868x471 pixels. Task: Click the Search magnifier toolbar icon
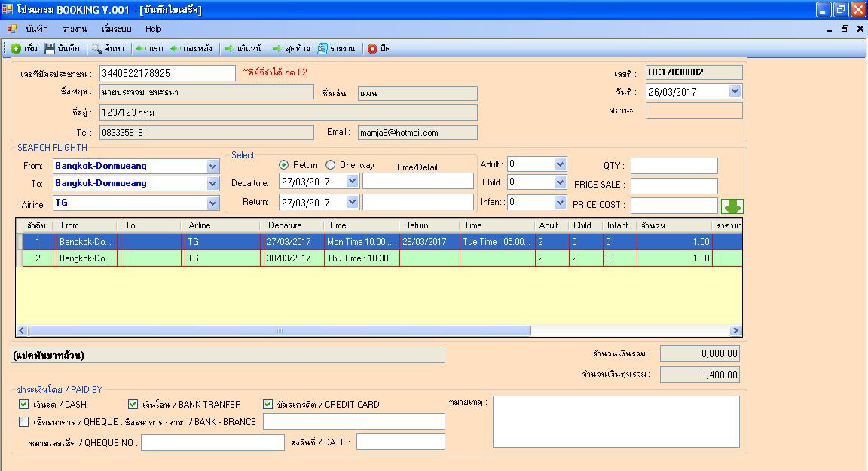click(96, 49)
